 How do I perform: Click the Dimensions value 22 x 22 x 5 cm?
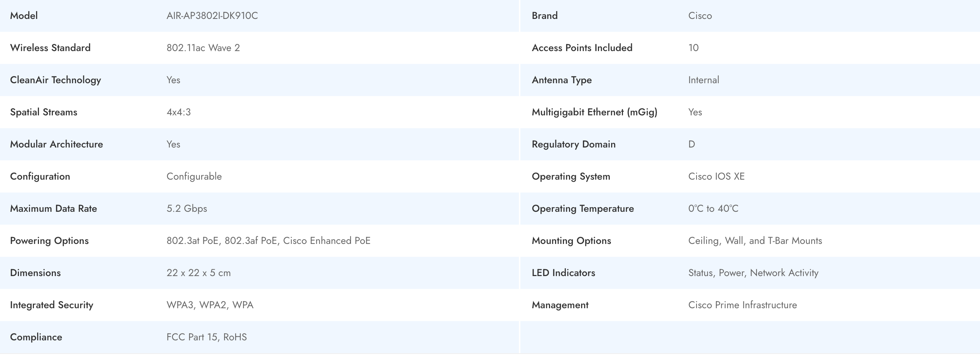[x=198, y=273]
